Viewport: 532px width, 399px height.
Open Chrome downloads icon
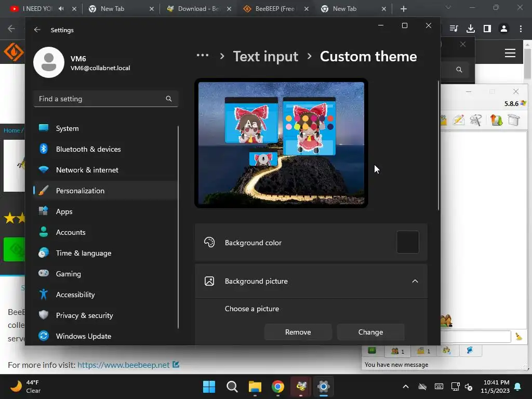(x=470, y=29)
